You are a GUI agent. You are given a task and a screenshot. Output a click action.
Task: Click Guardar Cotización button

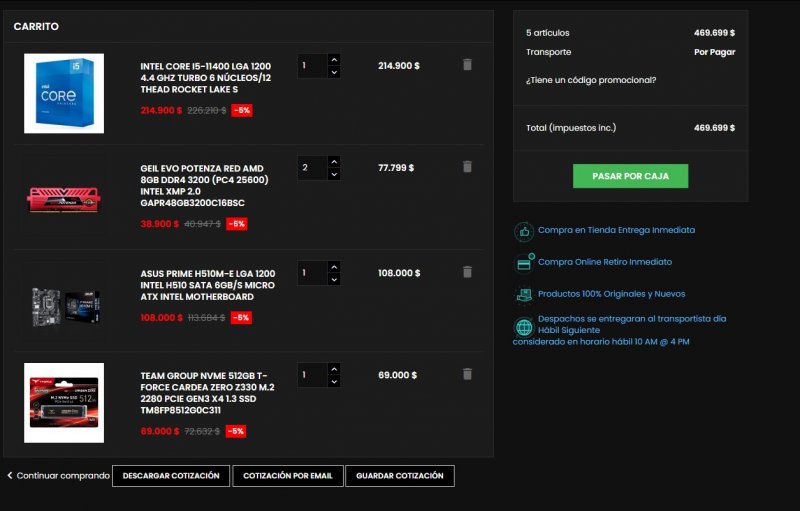click(x=399, y=476)
